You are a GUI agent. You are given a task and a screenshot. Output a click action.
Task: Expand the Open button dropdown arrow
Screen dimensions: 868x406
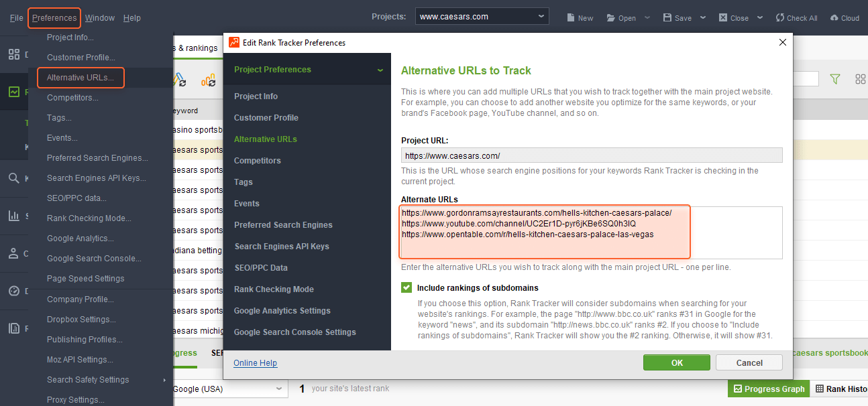(x=647, y=18)
